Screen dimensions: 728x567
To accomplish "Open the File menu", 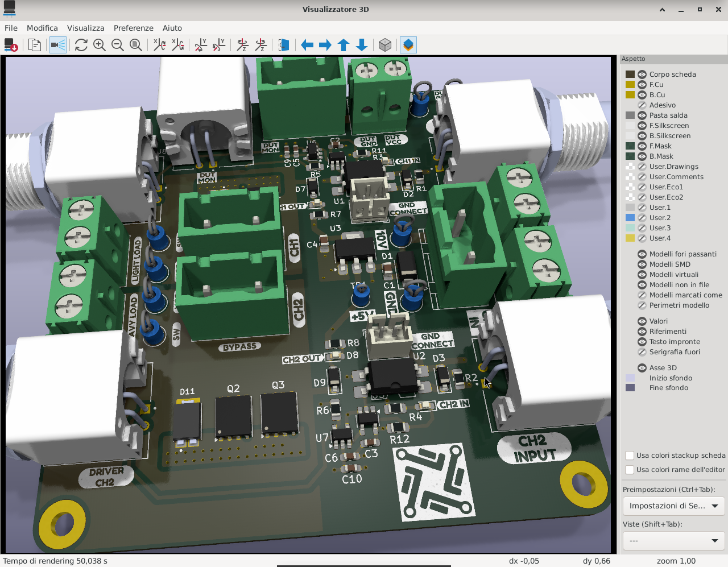I will [11, 28].
